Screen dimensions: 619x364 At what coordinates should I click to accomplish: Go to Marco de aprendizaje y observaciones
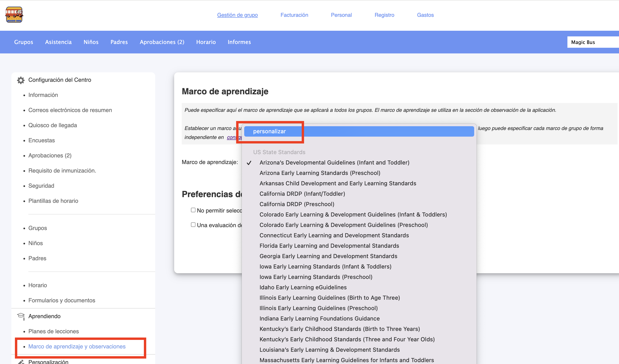click(77, 346)
